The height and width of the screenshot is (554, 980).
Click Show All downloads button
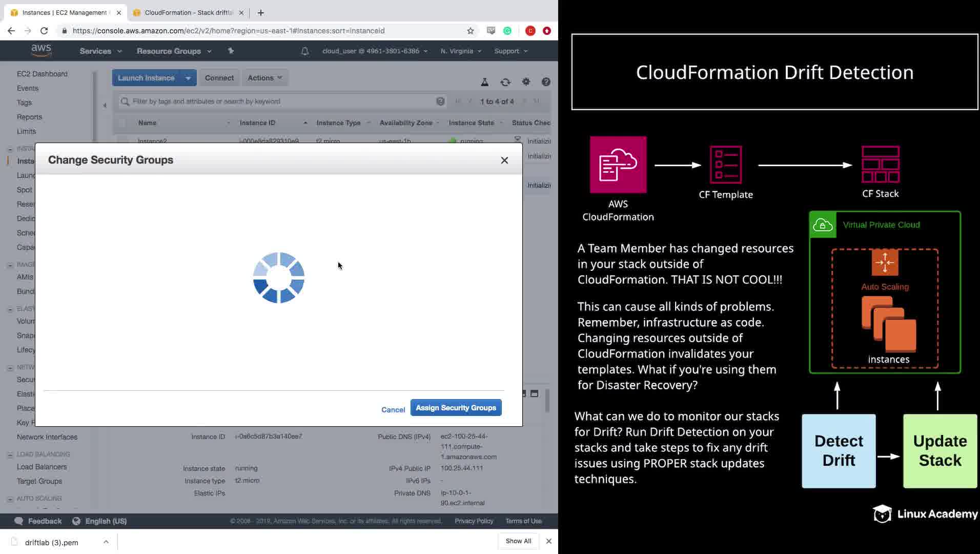pyautogui.click(x=519, y=541)
